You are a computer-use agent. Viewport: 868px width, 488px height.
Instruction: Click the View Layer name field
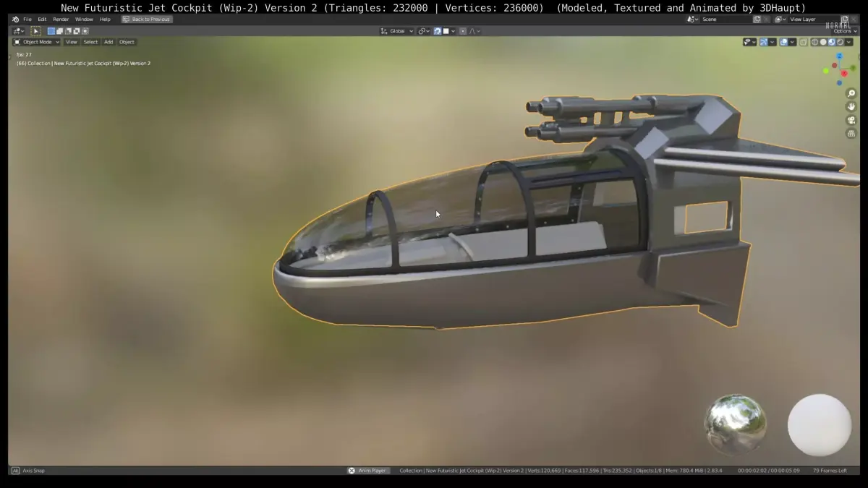(x=814, y=20)
